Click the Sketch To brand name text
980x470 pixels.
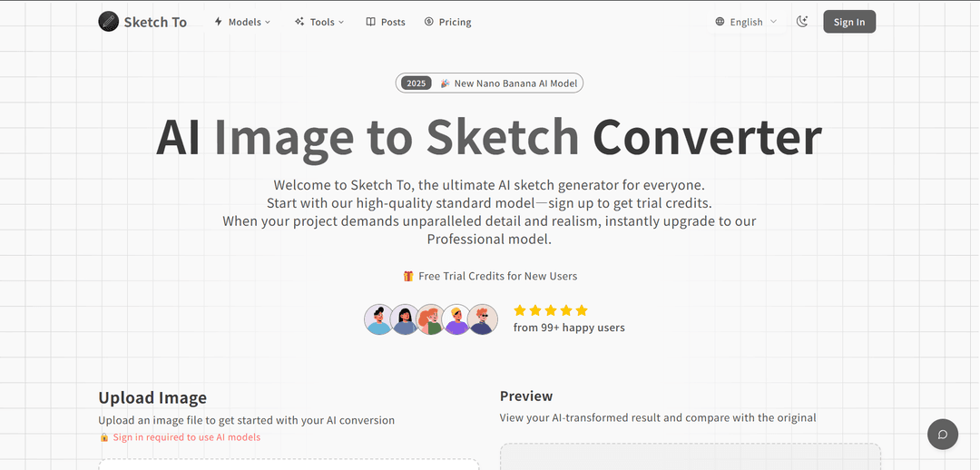click(155, 22)
